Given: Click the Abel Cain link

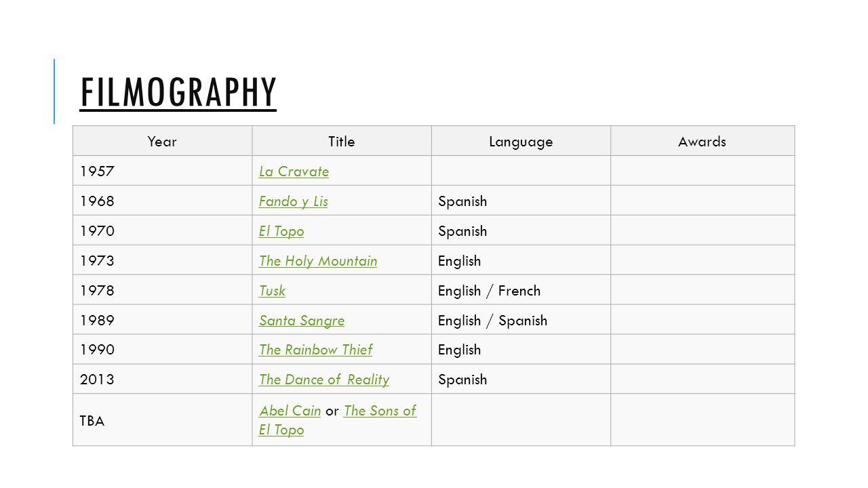Looking at the screenshot, I should 290,411.
